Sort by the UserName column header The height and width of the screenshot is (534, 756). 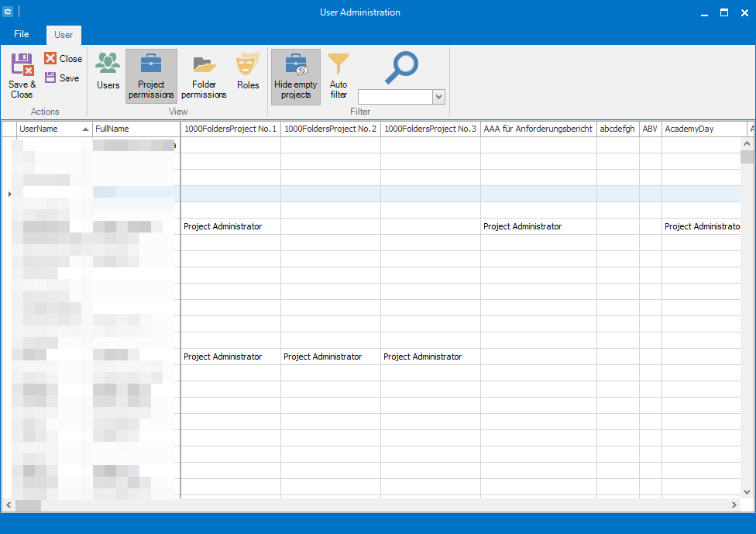point(50,129)
